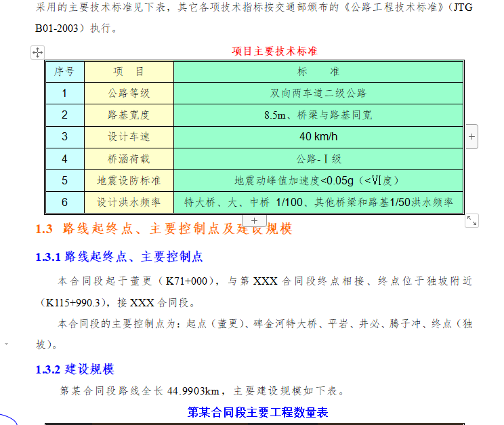504x425 pixels.
Task: Click row number cell 2
Action: click(x=64, y=115)
